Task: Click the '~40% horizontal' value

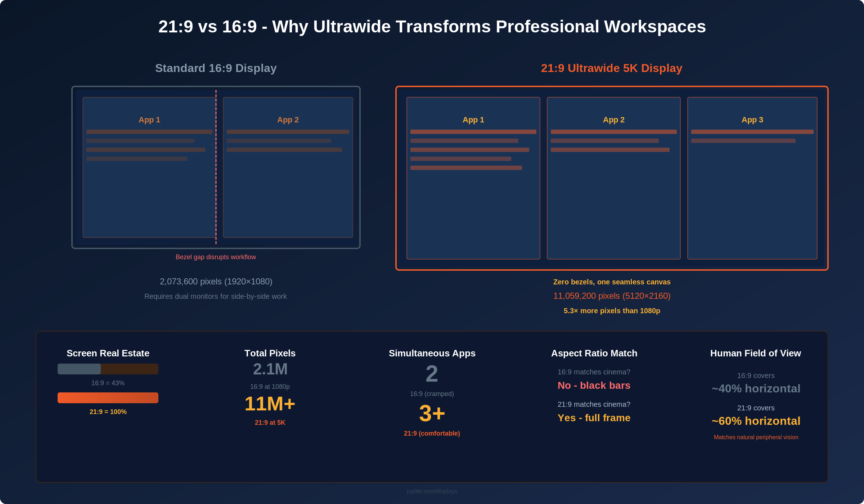Action: (756, 389)
